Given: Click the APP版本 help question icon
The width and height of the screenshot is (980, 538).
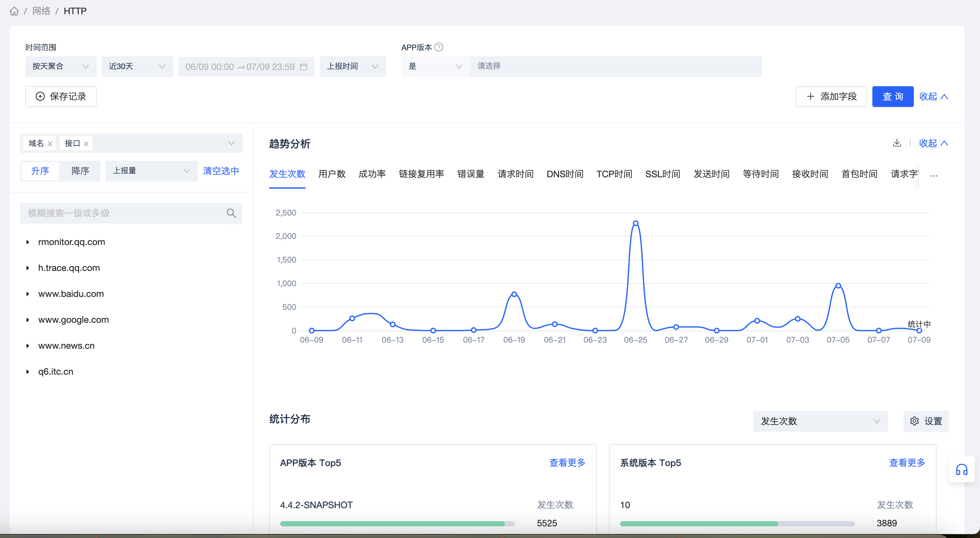Looking at the screenshot, I should 439,47.
